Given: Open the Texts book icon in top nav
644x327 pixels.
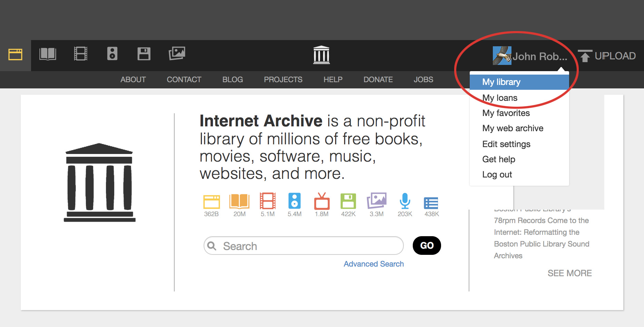Looking at the screenshot, I should click(x=48, y=54).
